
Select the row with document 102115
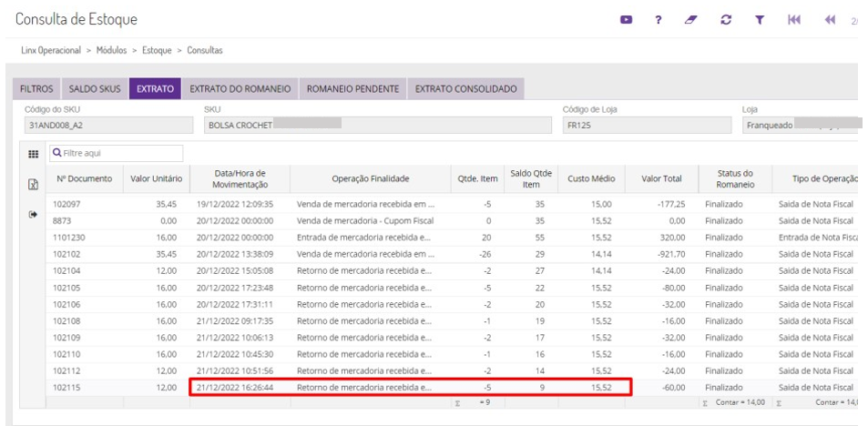pyautogui.click(x=68, y=388)
